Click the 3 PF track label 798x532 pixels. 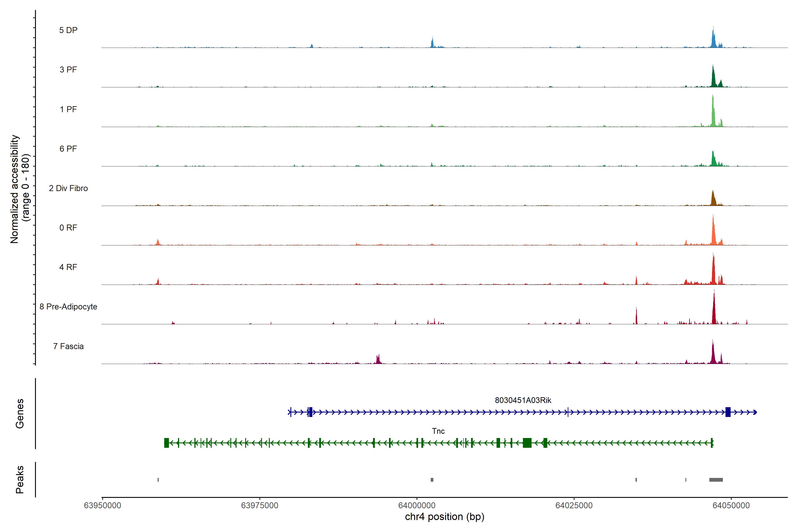(68, 70)
